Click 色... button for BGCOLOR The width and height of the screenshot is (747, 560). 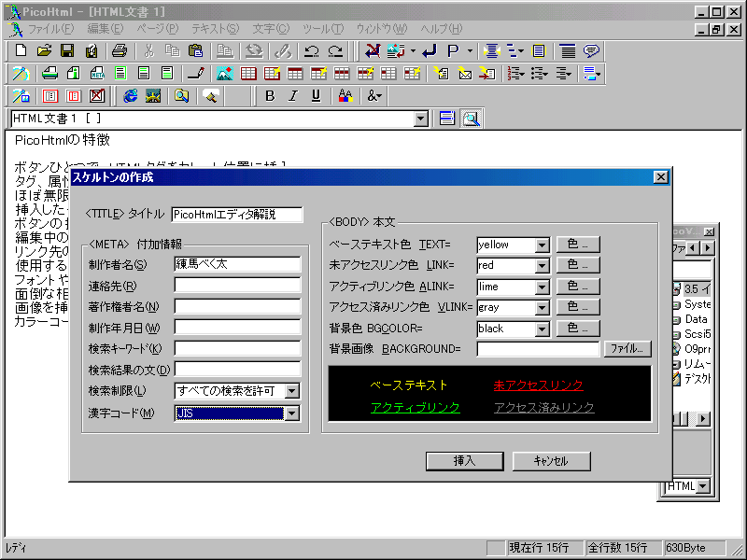[578, 328]
